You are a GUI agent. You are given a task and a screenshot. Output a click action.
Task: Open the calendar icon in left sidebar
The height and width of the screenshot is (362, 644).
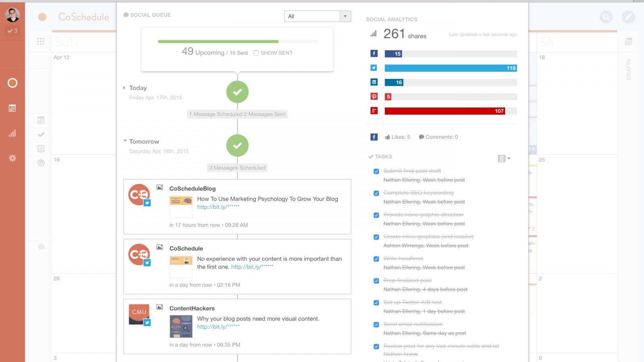[x=12, y=108]
